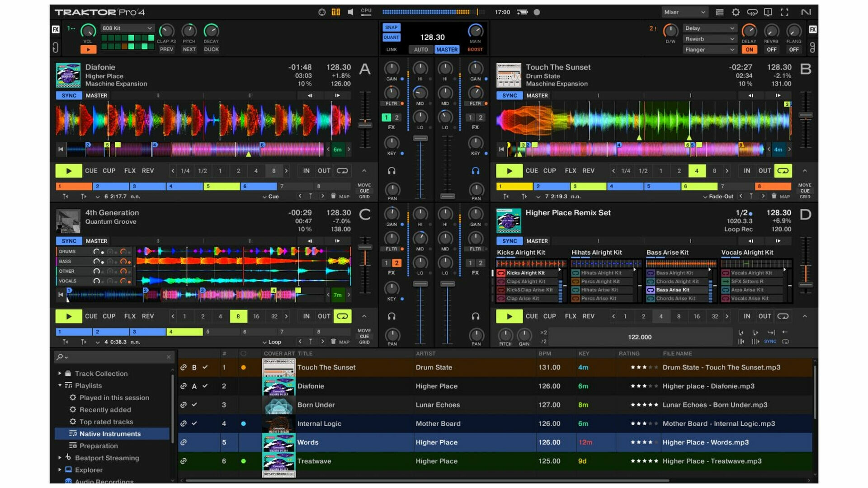Expand the Beatport Streaming node
Viewport: 868px width, 488px height.
[x=60, y=458]
